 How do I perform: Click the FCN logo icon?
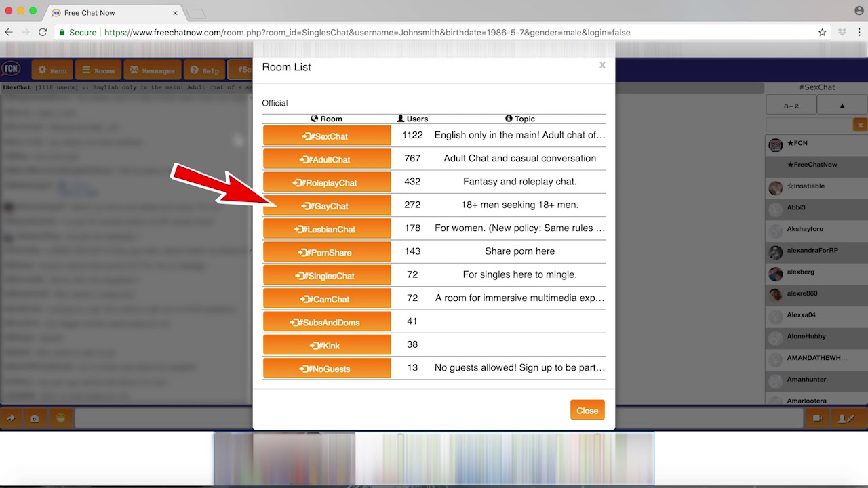[x=11, y=69]
